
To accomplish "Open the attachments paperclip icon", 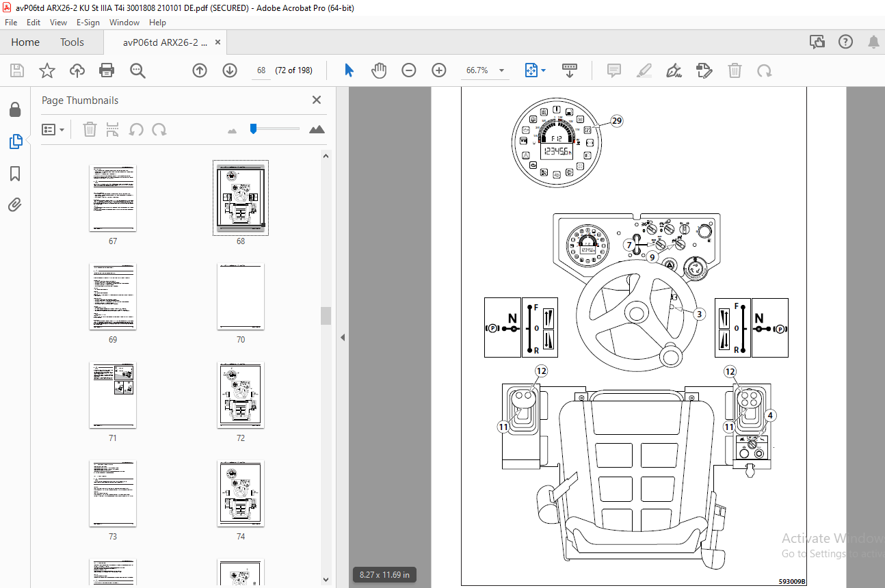I will (15, 204).
